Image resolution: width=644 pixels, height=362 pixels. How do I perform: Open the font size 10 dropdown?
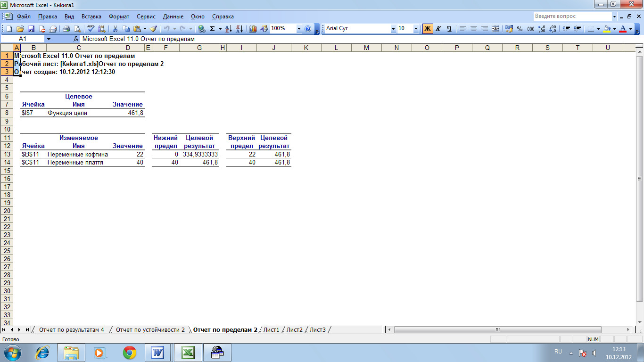pyautogui.click(x=416, y=29)
